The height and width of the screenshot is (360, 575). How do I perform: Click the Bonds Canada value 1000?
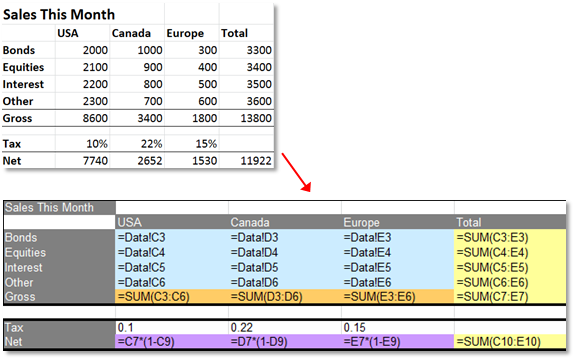[150, 50]
